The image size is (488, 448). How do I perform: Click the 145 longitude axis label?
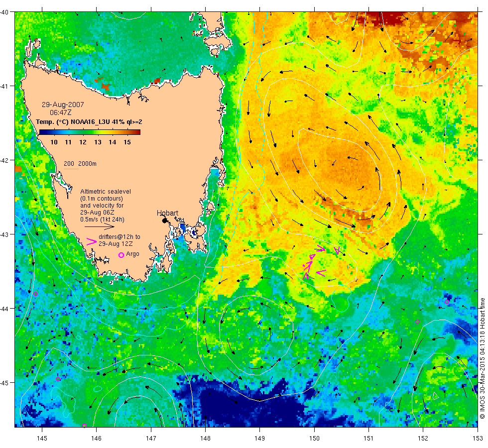tap(42, 439)
